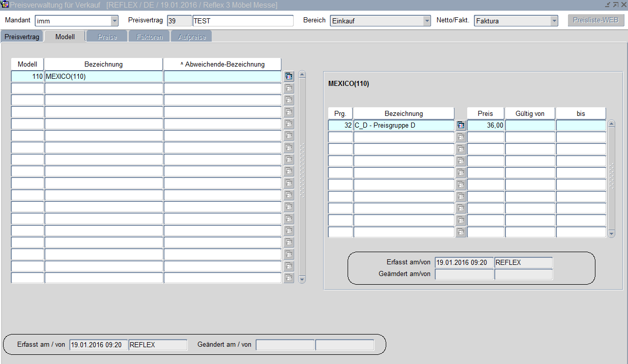Click the Preis field showing 36,00
This screenshot has width=628, height=364.
click(x=486, y=125)
